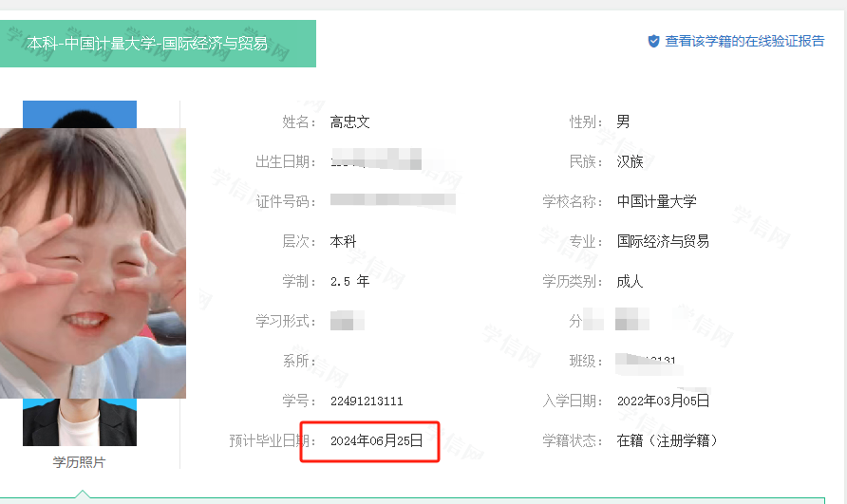
Task: Click the name value 高忠文
Action: coord(350,122)
